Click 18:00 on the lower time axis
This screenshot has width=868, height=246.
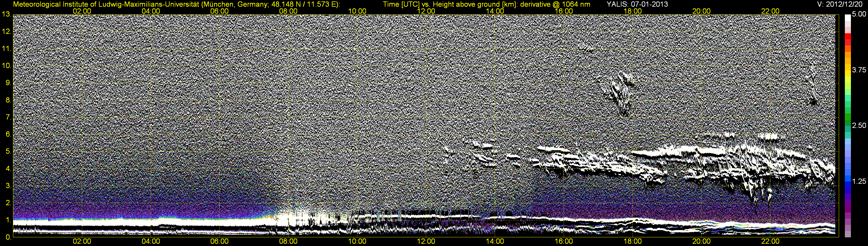click(x=632, y=242)
